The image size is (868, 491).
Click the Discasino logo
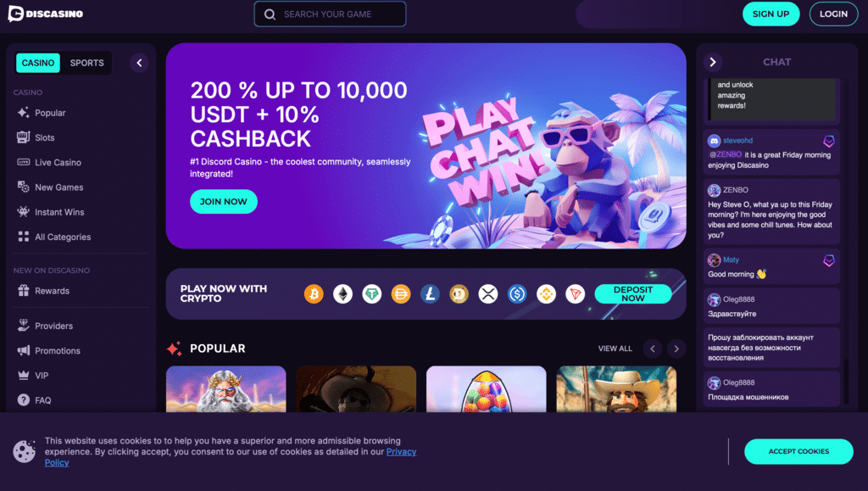(46, 14)
